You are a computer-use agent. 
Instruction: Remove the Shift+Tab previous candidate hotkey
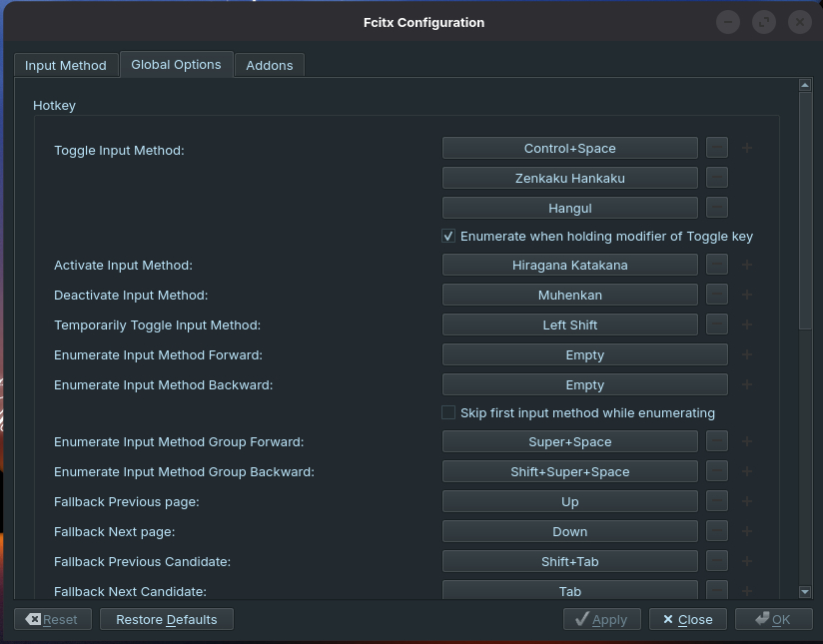(717, 562)
